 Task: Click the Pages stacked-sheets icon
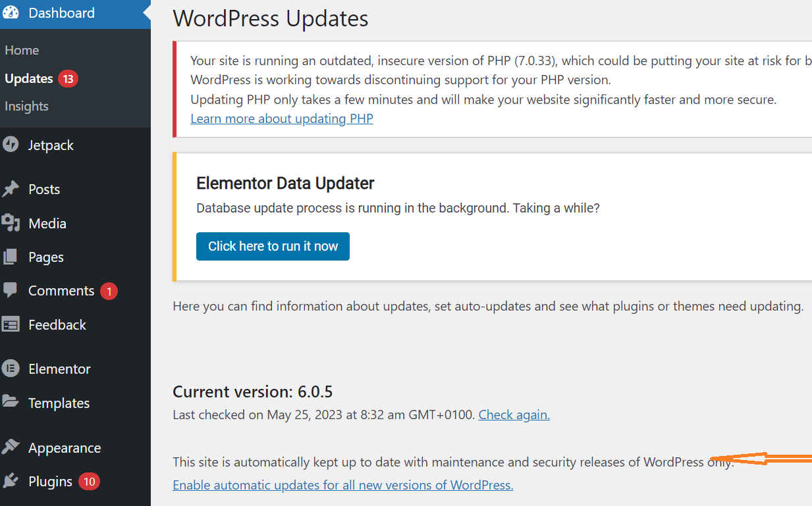(11, 257)
